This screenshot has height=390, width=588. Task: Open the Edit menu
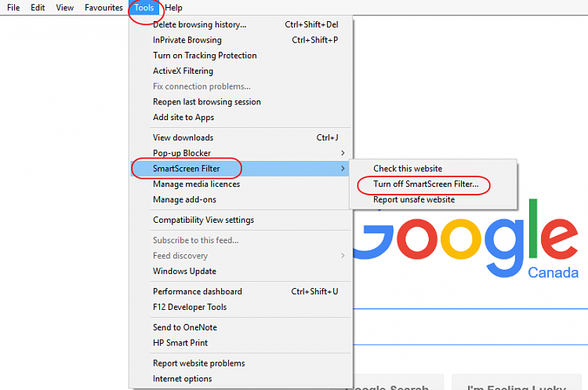click(38, 8)
